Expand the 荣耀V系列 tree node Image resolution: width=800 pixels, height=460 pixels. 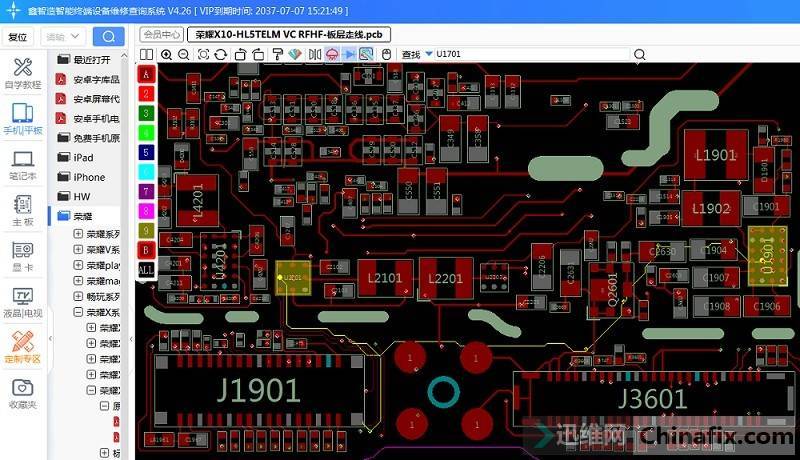pyautogui.click(x=78, y=249)
